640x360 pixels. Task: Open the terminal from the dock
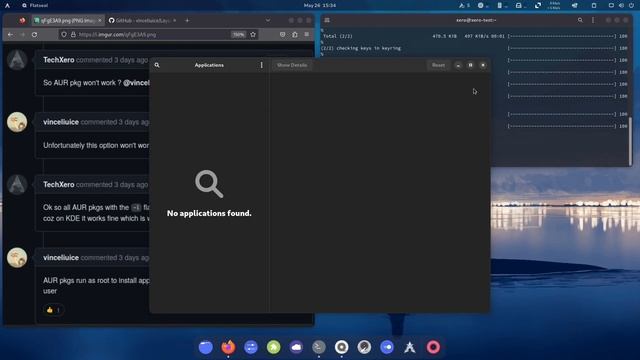(319, 347)
